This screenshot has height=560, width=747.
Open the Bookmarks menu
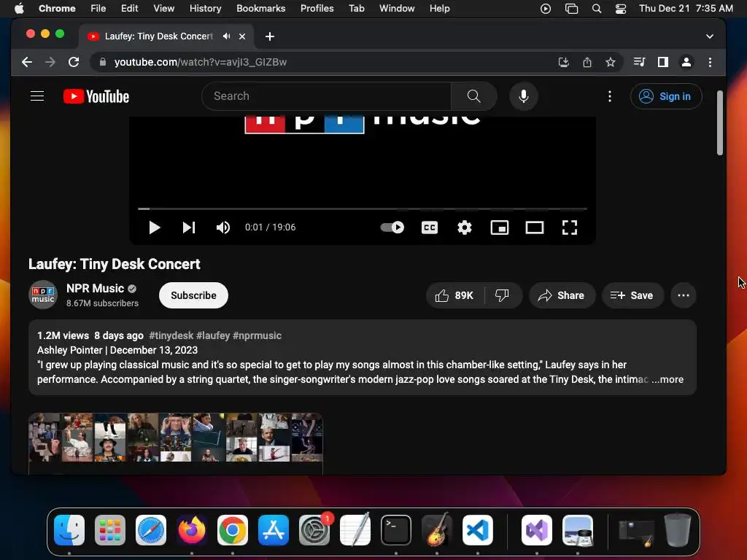(x=260, y=8)
